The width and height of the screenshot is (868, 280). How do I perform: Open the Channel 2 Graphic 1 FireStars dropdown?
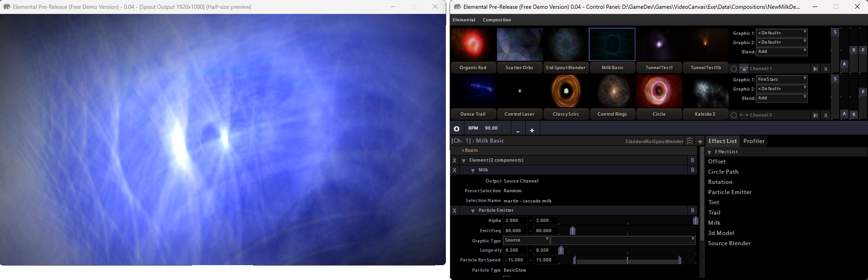[x=782, y=79]
